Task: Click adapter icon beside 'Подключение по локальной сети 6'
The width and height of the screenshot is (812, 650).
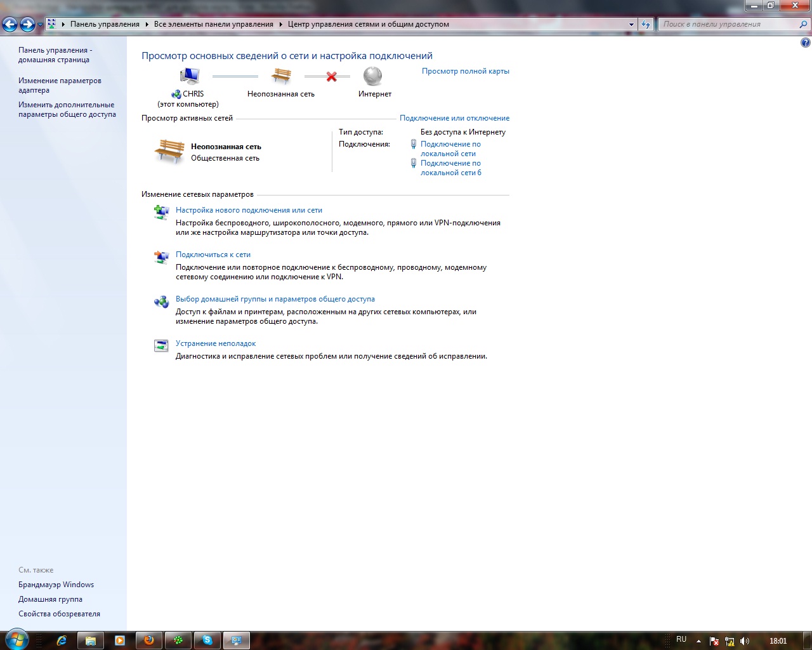Action: tap(414, 163)
